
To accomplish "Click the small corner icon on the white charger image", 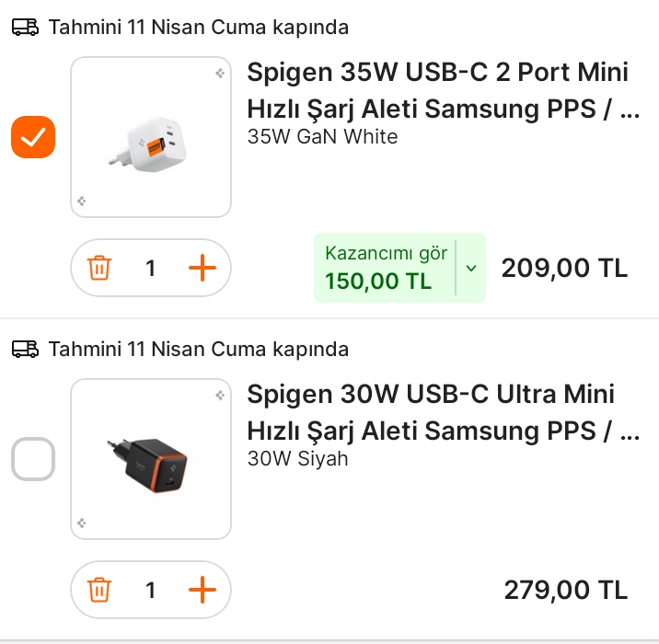I will [x=219, y=74].
